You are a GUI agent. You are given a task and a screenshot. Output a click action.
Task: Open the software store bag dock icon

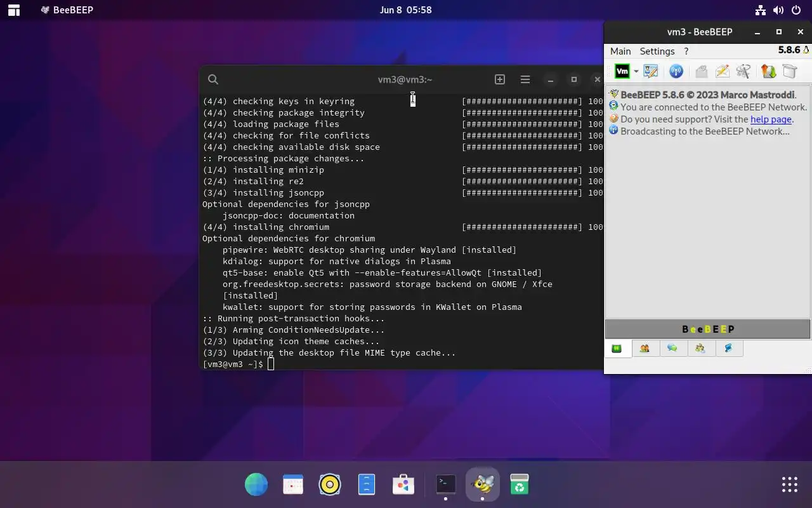tap(403, 485)
